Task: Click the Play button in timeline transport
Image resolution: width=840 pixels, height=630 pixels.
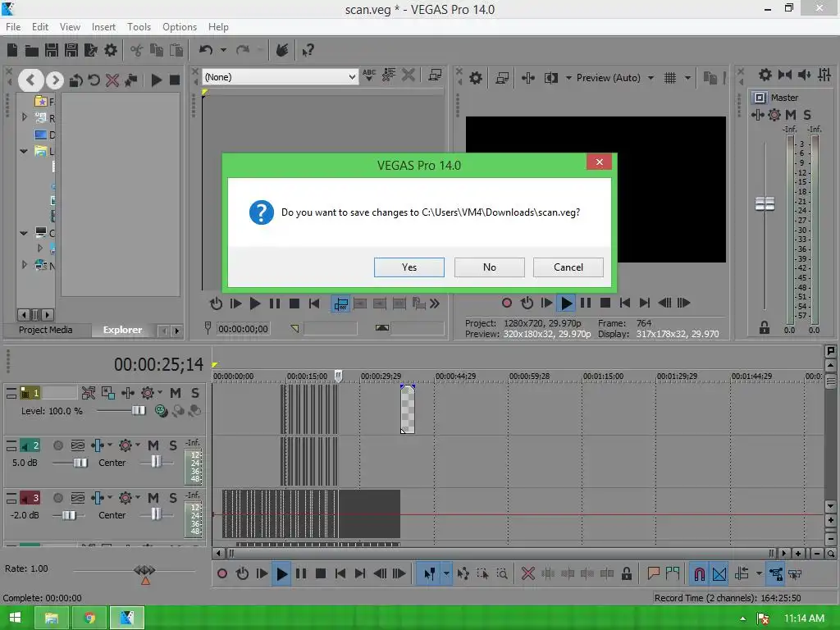Action: [282, 574]
